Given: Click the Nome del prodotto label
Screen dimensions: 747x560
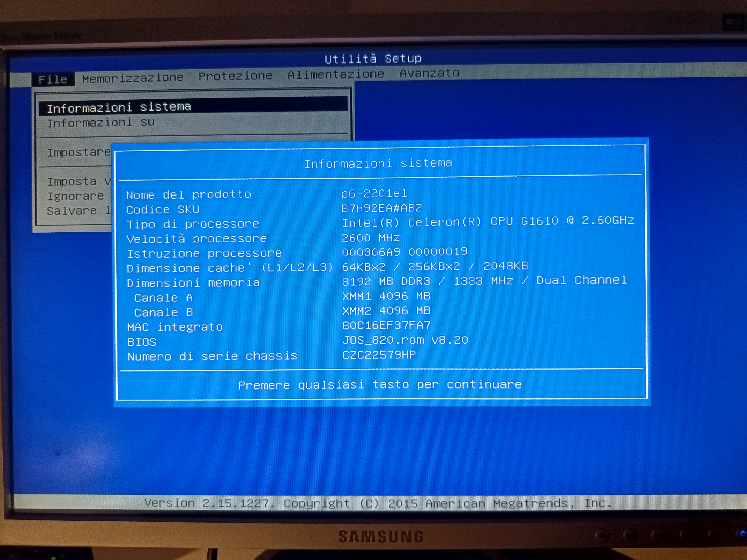Looking at the screenshot, I should (188, 195).
